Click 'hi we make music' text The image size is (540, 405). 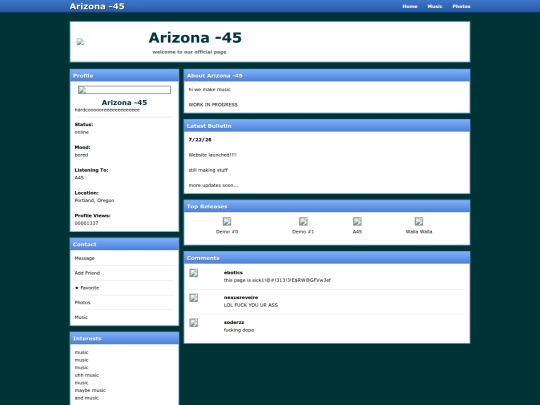click(209, 89)
